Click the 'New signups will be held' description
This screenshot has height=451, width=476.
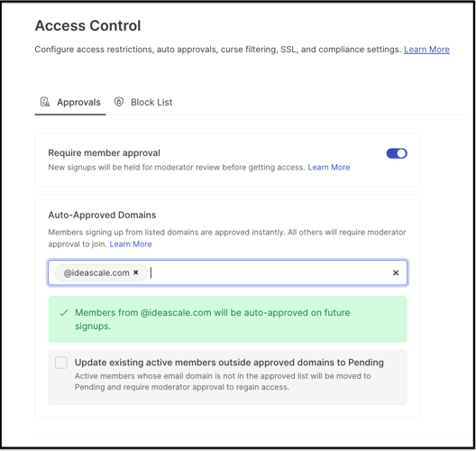click(x=177, y=168)
